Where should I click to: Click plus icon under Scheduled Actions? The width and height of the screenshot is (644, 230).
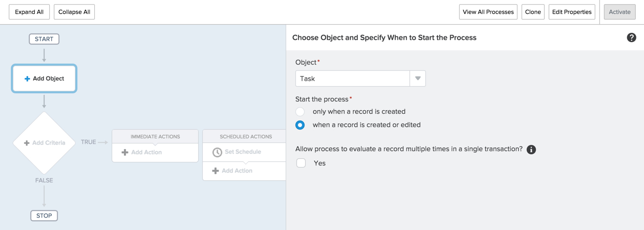[x=216, y=171]
